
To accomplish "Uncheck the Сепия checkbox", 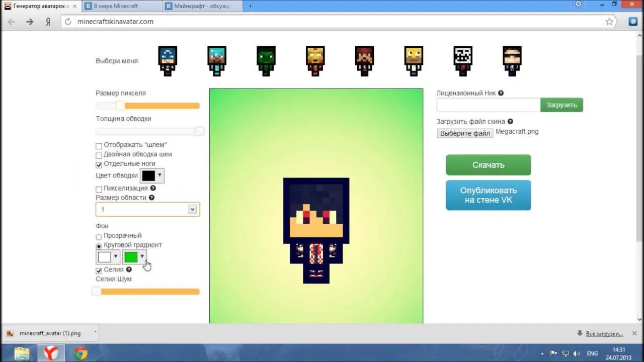I will click(99, 270).
